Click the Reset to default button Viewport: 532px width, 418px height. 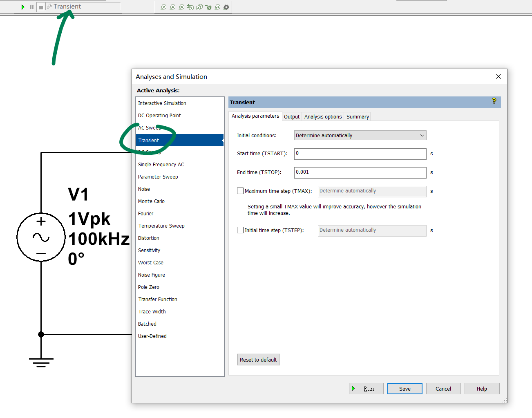click(258, 359)
